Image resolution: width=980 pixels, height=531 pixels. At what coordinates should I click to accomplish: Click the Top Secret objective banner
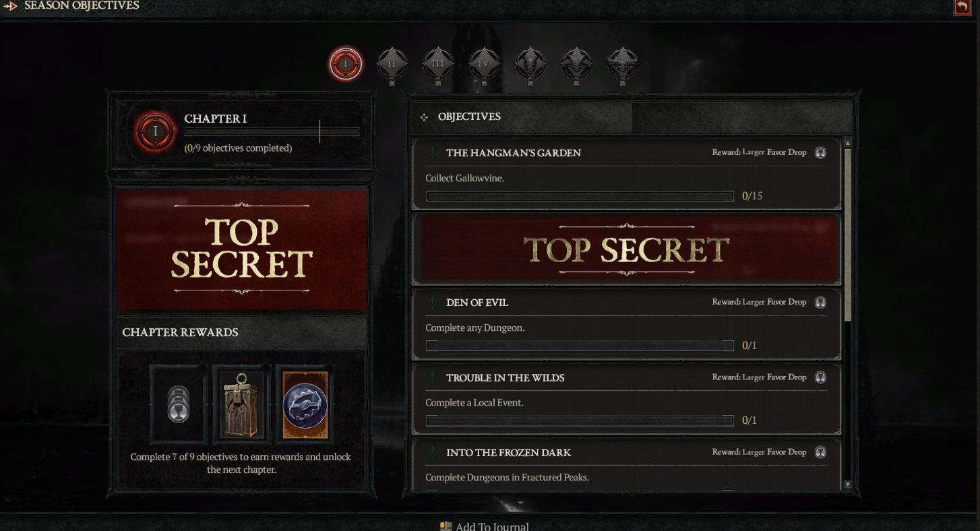coord(627,249)
